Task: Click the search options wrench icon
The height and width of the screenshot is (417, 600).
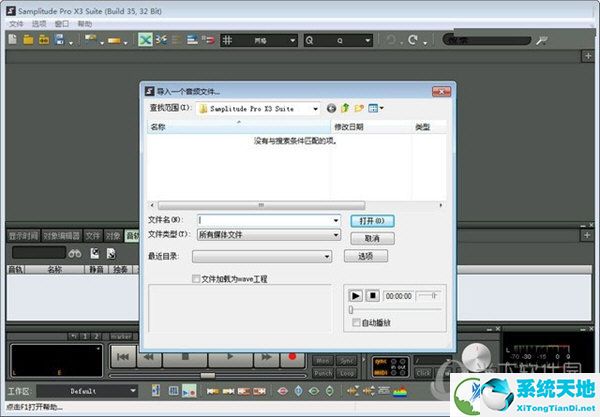Action: (541, 40)
